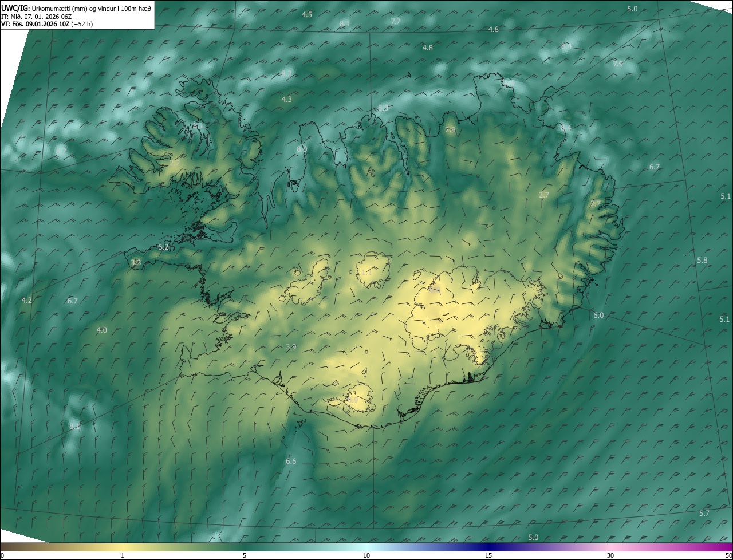The image size is (733, 560).
Task: Click the "VT: Fös. 09.01.2026 10Z (+52 h)" line
Action: (48, 24)
